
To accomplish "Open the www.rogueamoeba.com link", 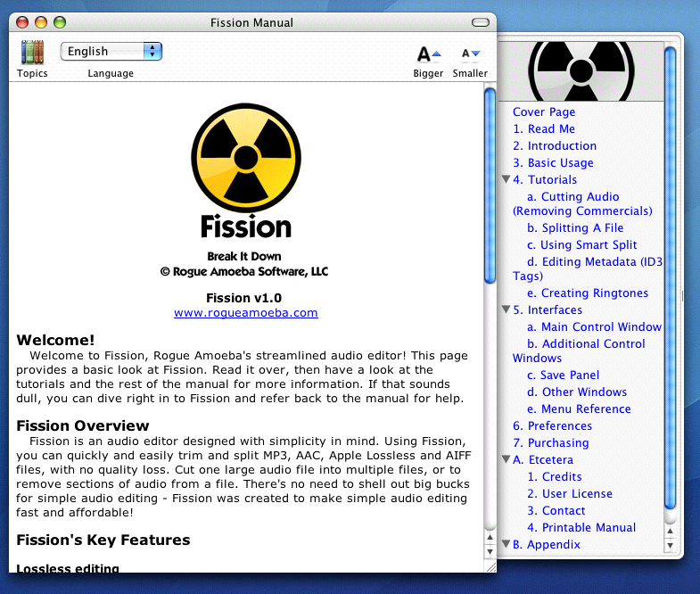I will click(x=246, y=313).
